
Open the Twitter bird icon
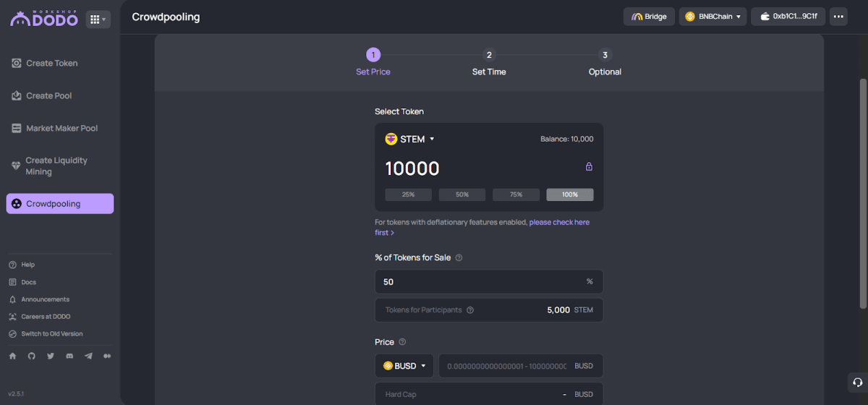click(x=51, y=356)
